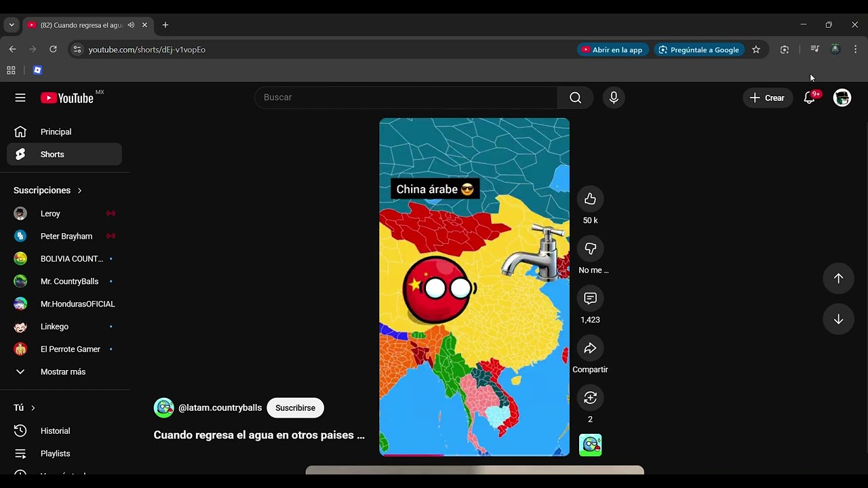This screenshot has height=488, width=868.
Task: Open the latam.countryballs channel avatar
Action: click(x=164, y=408)
